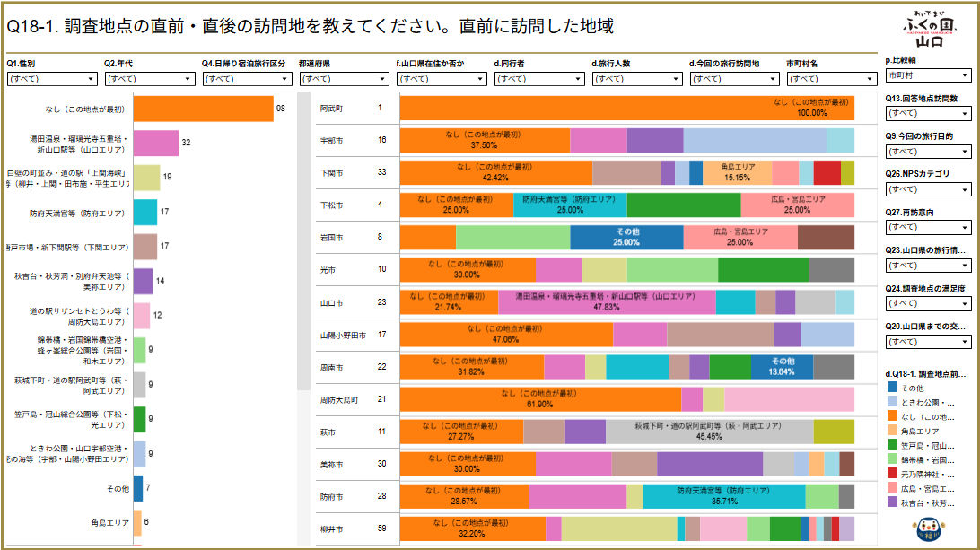Select the 角島エリア legend color swatch

[892, 431]
